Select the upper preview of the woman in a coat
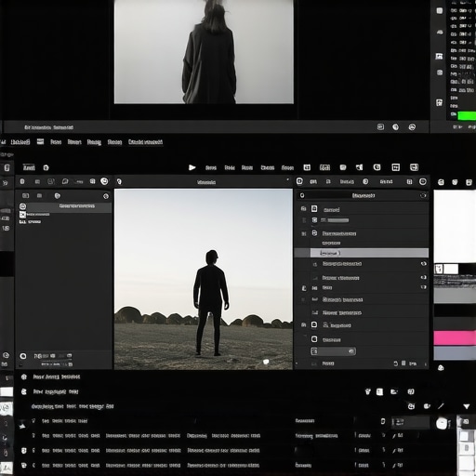Viewport: 476px width, 476px height. point(204,52)
